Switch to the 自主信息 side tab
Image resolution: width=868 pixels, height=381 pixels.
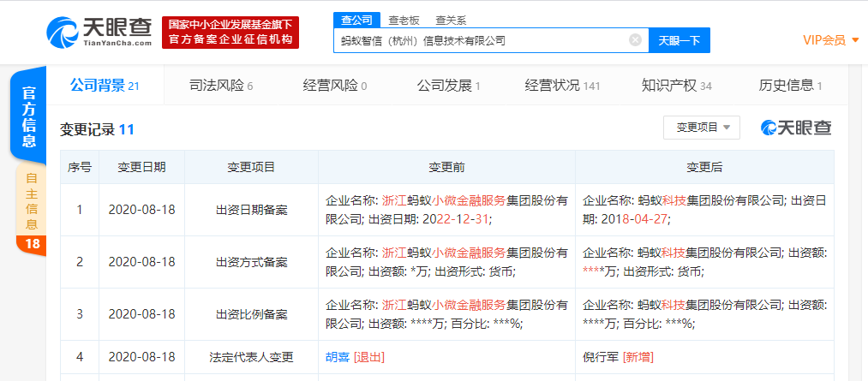pyautogui.click(x=32, y=202)
